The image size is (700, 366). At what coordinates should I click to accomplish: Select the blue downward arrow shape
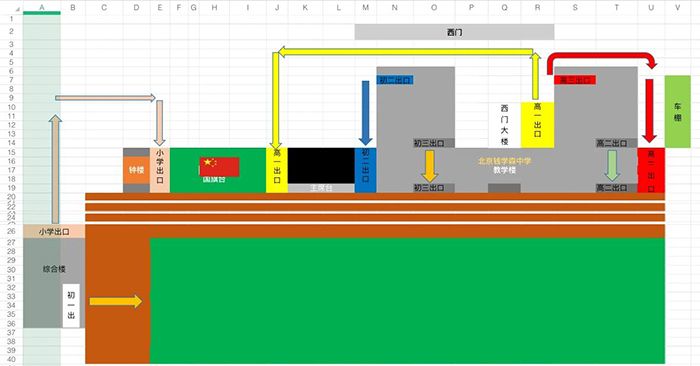click(x=365, y=112)
